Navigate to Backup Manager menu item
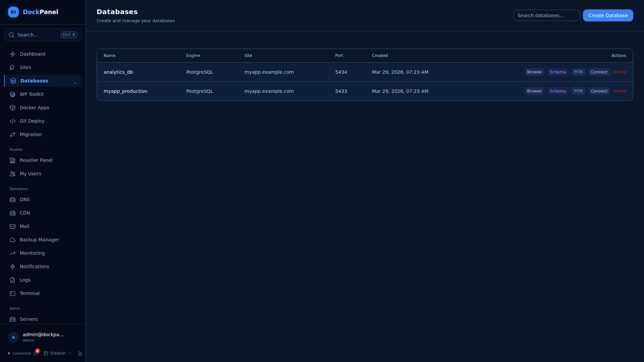644x362 pixels. [43, 240]
